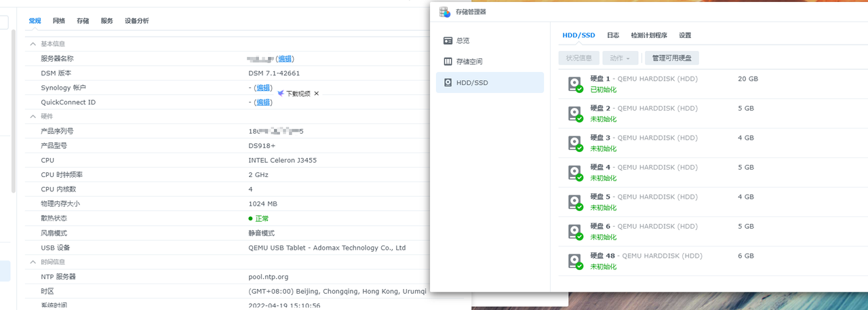868x310 pixels.
Task: Switch to the 常规 tab
Action: click(35, 21)
